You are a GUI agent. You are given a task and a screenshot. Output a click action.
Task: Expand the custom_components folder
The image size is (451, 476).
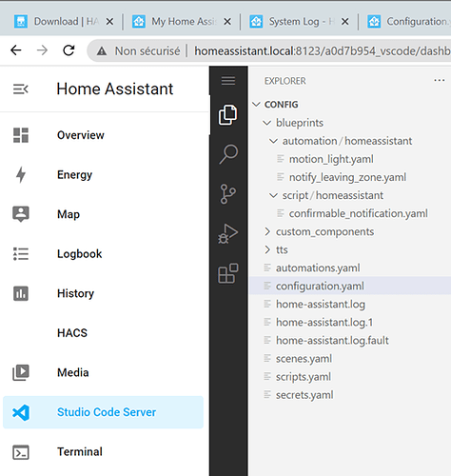[x=319, y=231]
